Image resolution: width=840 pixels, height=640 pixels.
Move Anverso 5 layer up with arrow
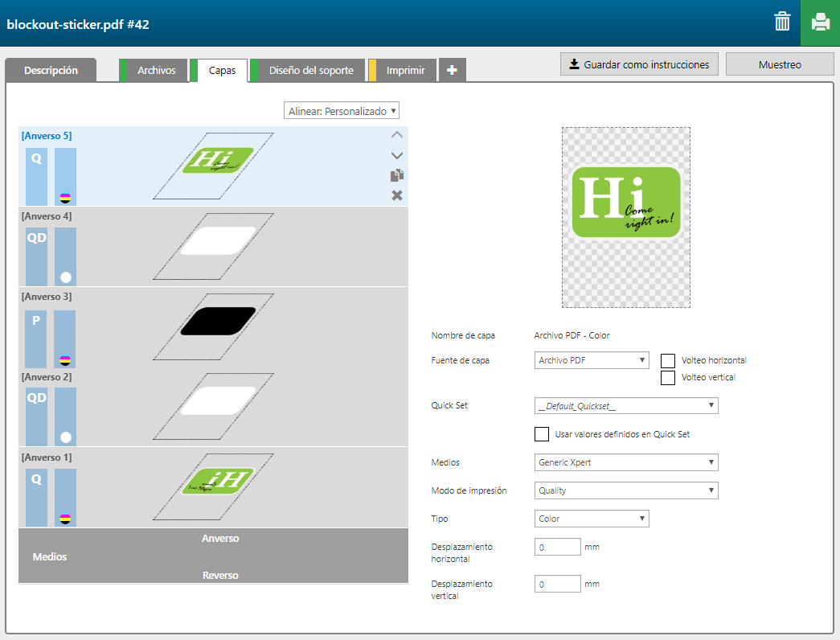click(396, 135)
